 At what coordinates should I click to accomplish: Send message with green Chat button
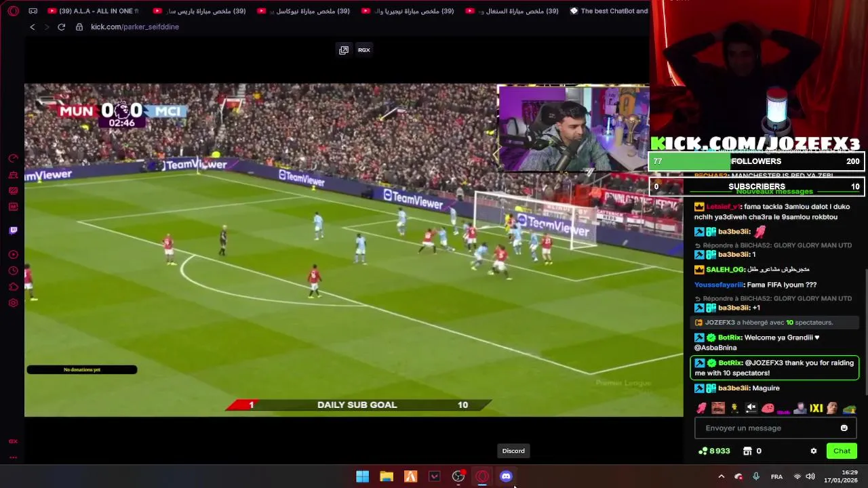tap(842, 451)
